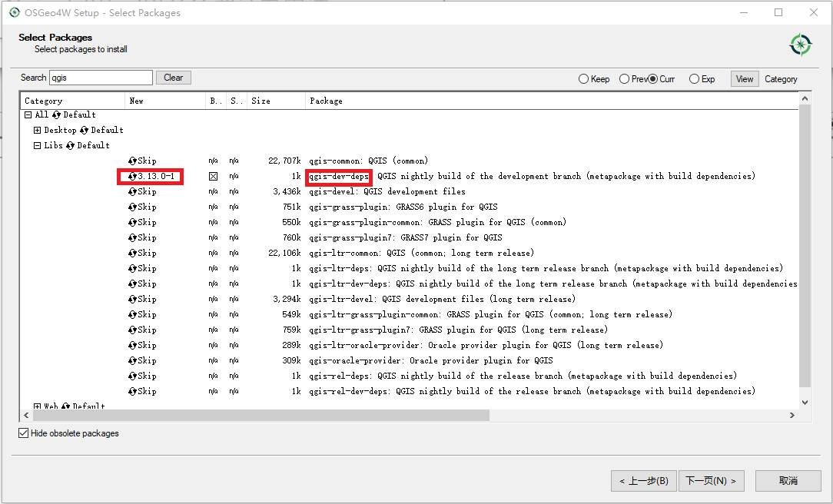Image resolution: width=833 pixels, height=504 pixels.
Task: Proceed with 下一页(N) button
Action: [x=712, y=481]
